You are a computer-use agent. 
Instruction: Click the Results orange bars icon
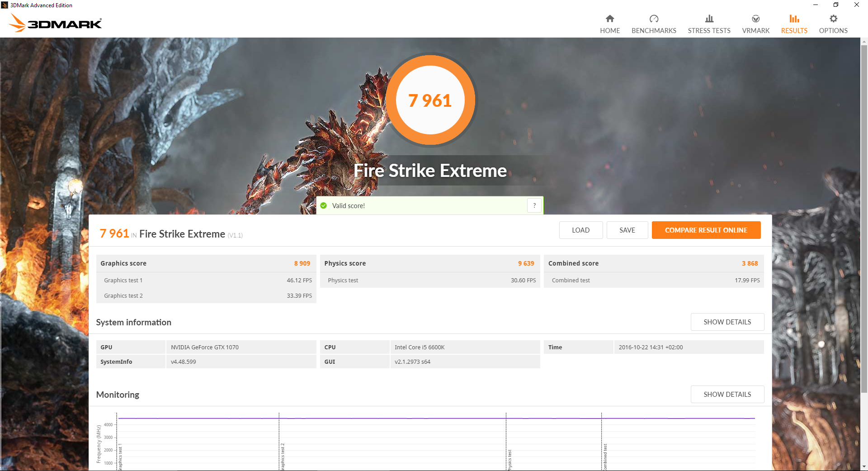[794, 19]
